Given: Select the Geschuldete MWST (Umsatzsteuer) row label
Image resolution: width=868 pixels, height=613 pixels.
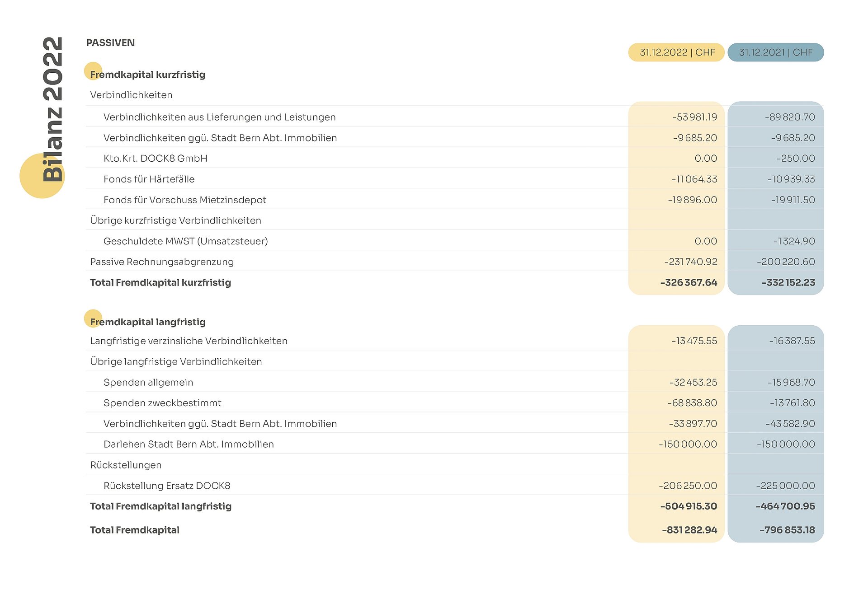Looking at the screenshot, I should point(185,241).
